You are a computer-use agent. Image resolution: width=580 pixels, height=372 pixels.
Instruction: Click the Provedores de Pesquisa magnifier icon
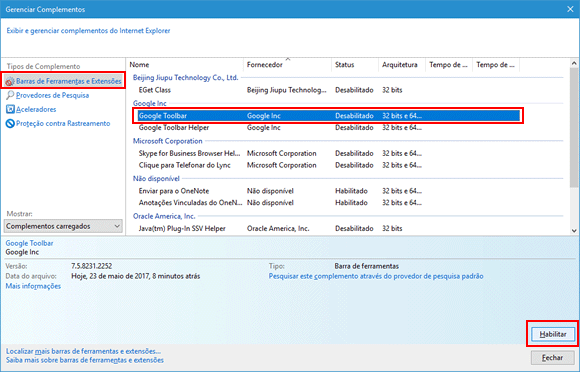pos(10,95)
